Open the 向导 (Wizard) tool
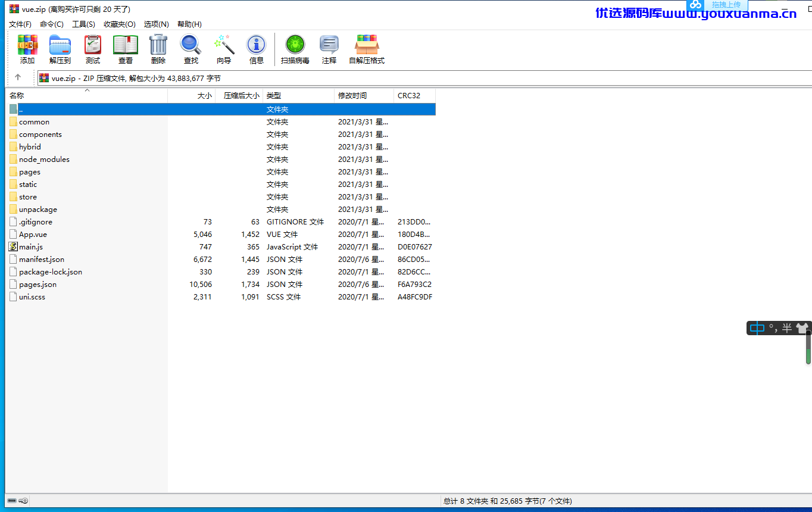The image size is (812, 512). click(224, 49)
